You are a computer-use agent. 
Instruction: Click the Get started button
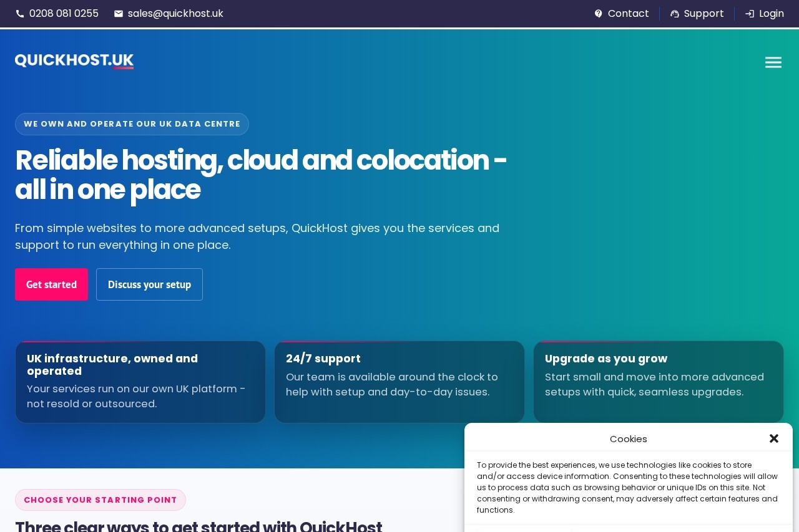[51, 284]
